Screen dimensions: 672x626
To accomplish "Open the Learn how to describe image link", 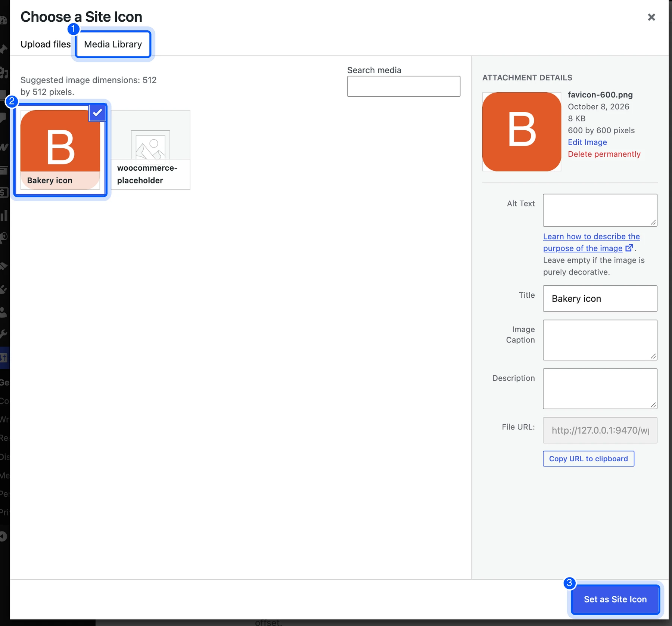I will coord(591,242).
